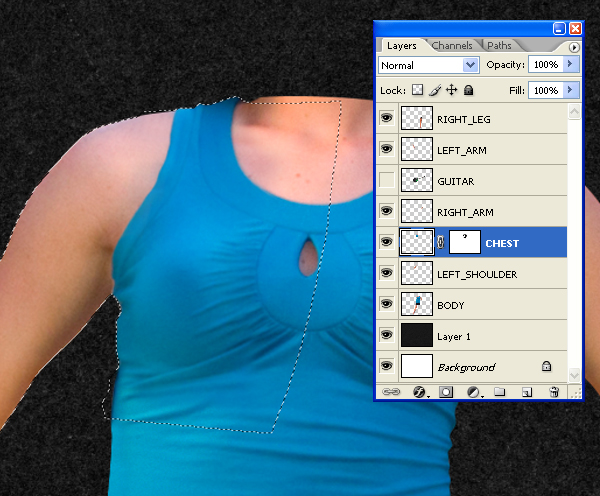The image size is (600, 496).
Task: Close the Layers palette window
Action: click(575, 28)
